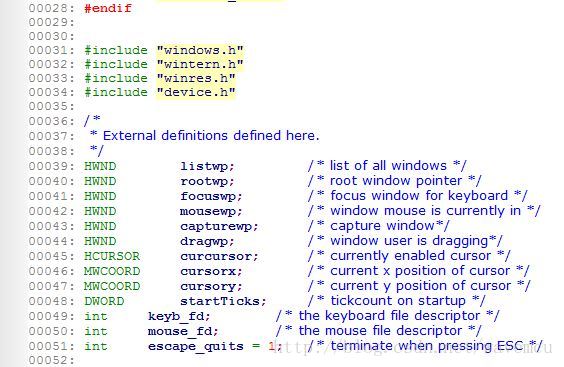The width and height of the screenshot is (564, 367).
Task: Click line number 00052
Action: [52, 360]
